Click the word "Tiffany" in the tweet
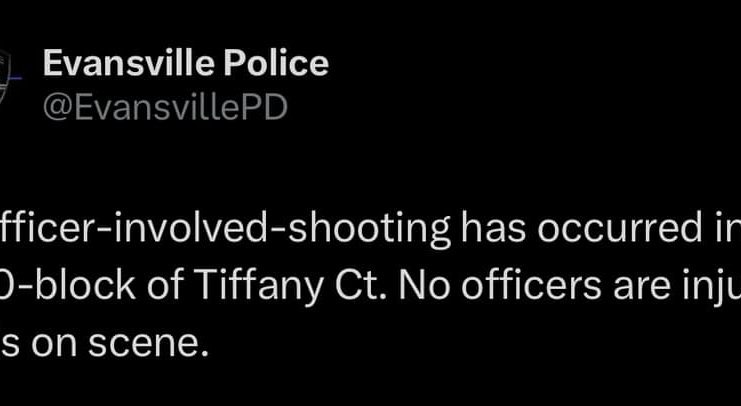Image resolution: width=741 pixels, height=406 pixels. pos(259,286)
